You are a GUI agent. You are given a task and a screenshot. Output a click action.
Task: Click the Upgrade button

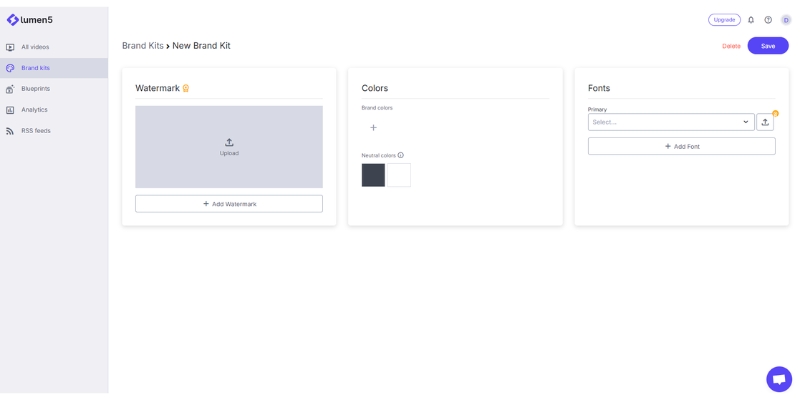tap(724, 20)
